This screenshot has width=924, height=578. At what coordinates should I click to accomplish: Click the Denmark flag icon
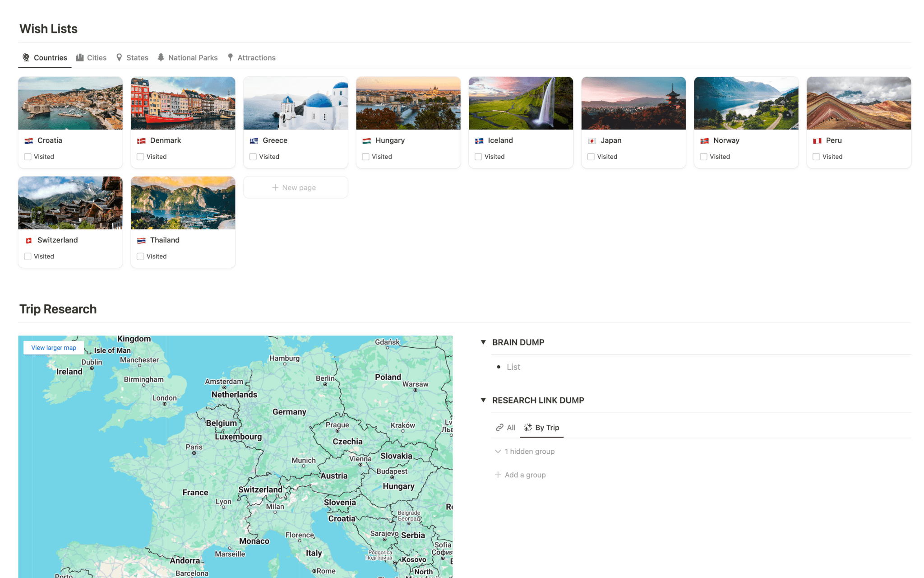[141, 141]
